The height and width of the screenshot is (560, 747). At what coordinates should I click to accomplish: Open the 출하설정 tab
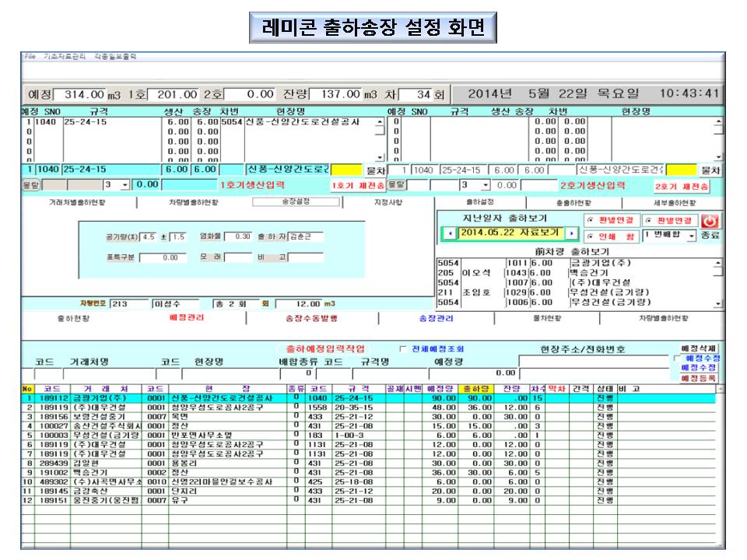coord(480,202)
